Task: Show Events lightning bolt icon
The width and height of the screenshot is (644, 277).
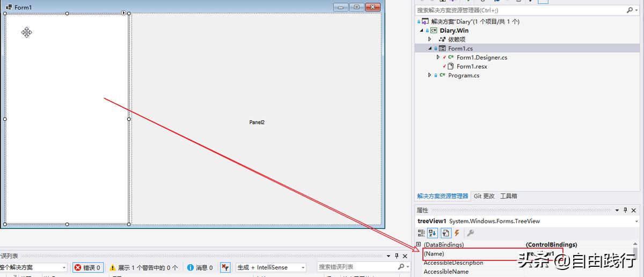Action: pyautogui.click(x=457, y=233)
